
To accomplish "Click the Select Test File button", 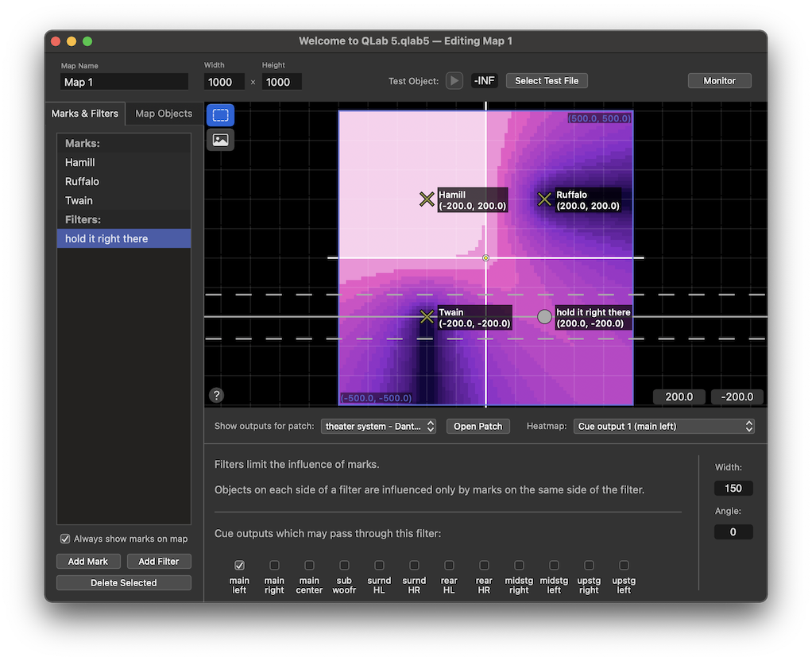I will click(547, 80).
